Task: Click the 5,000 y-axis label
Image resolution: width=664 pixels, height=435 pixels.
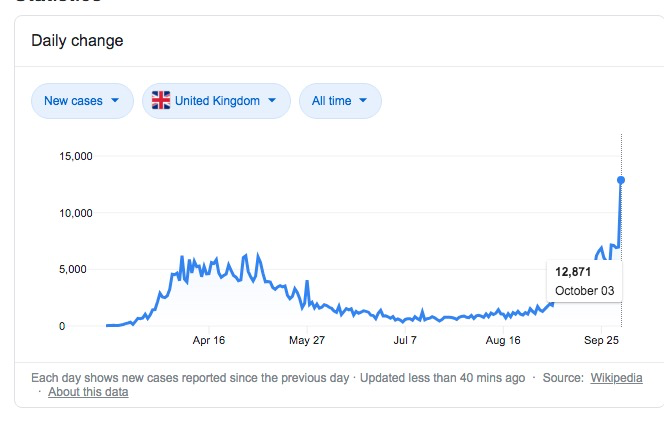Action: pyautogui.click(x=77, y=269)
